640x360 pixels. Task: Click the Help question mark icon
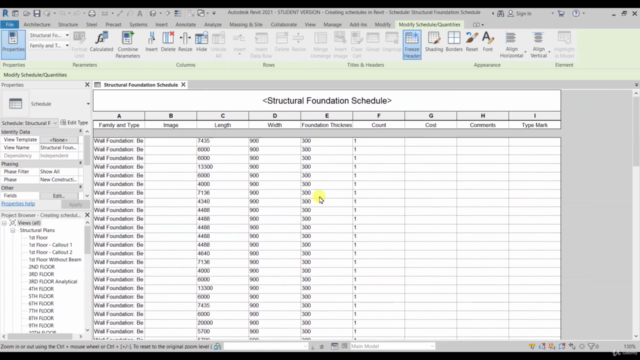point(576,13)
